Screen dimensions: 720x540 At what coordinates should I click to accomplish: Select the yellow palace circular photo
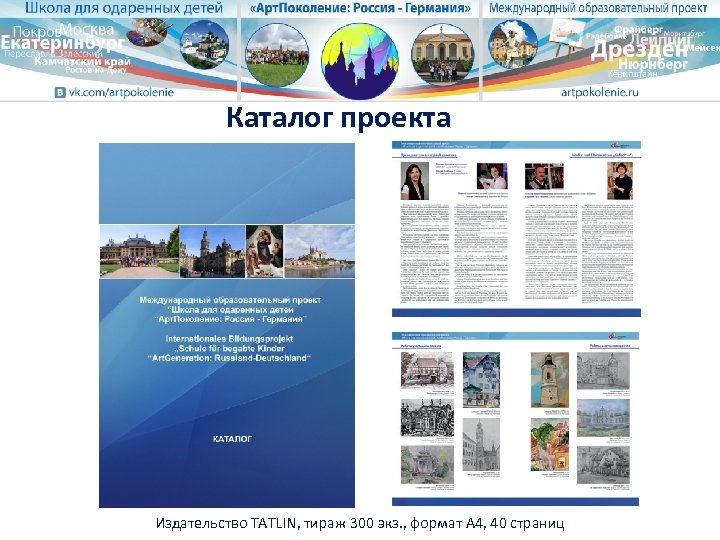[x=442, y=54]
